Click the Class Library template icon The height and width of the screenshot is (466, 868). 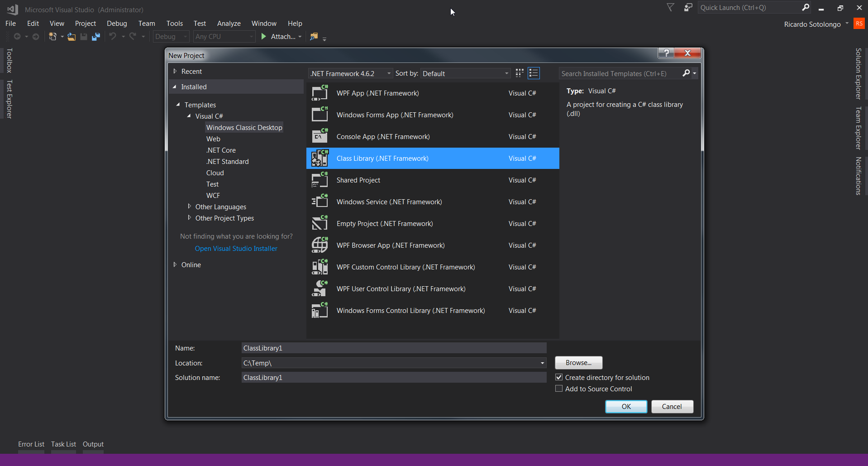pos(320,158)
